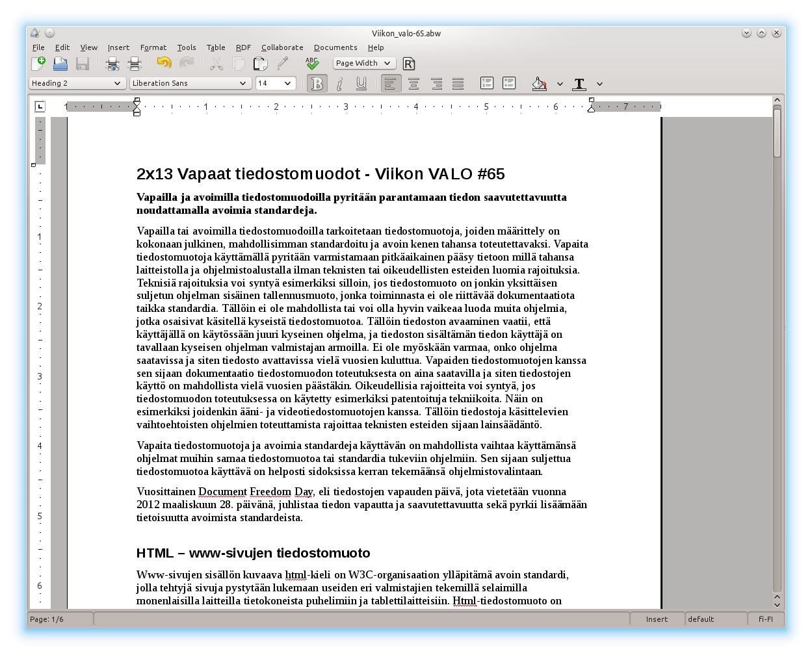The width and height of the screenshot is (812, 655).
Task: Click the R revisions icon beside Page Width
Action: (408, 63)
